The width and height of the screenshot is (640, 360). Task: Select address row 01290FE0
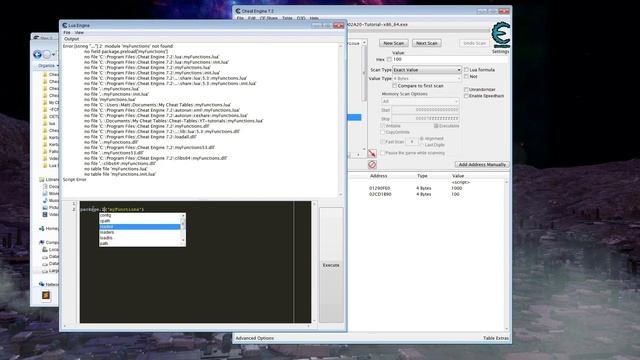pyautogui.click(x=427, y=188)
